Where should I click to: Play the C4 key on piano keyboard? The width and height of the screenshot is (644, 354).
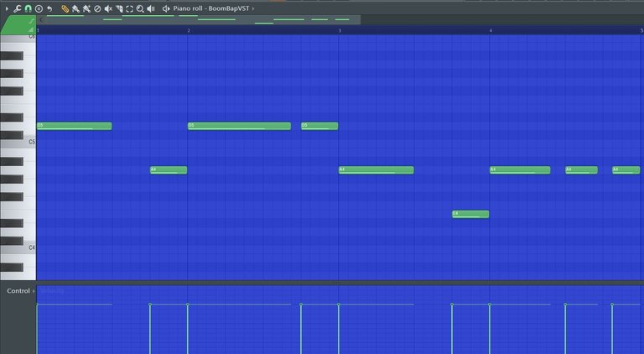point(18,248)
